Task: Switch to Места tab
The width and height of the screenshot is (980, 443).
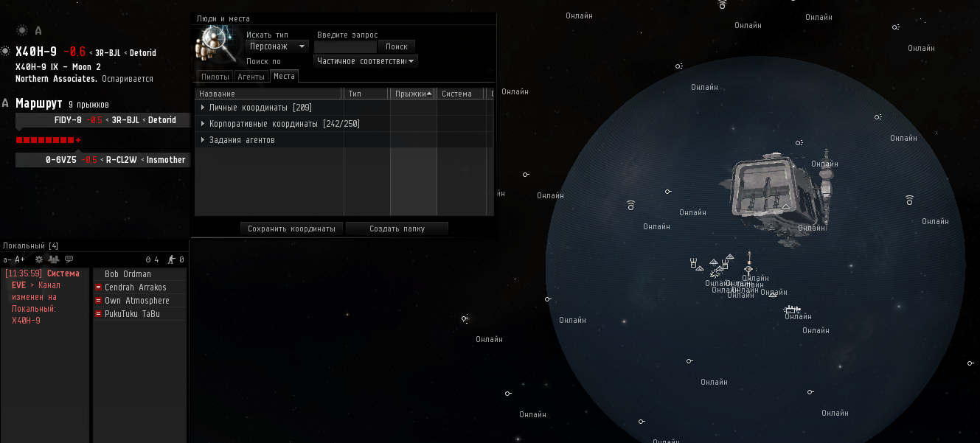Action: (x=284, y=76)
